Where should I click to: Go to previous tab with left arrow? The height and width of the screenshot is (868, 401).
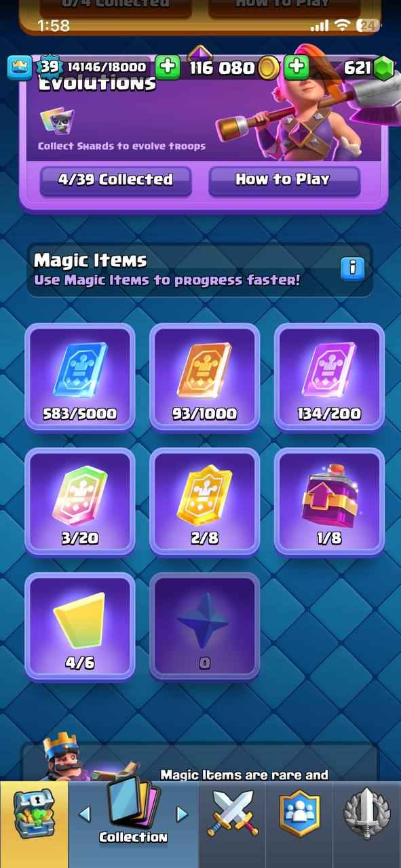[85, 814]
